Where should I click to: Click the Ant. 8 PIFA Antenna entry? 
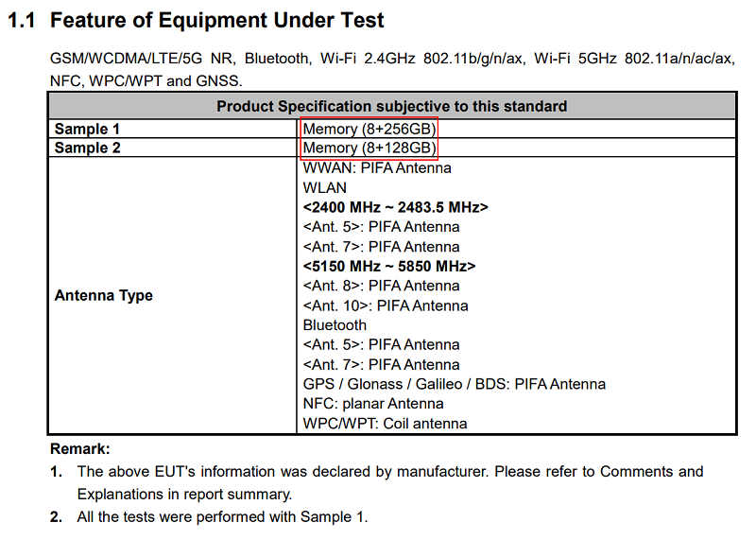point(381,286)
